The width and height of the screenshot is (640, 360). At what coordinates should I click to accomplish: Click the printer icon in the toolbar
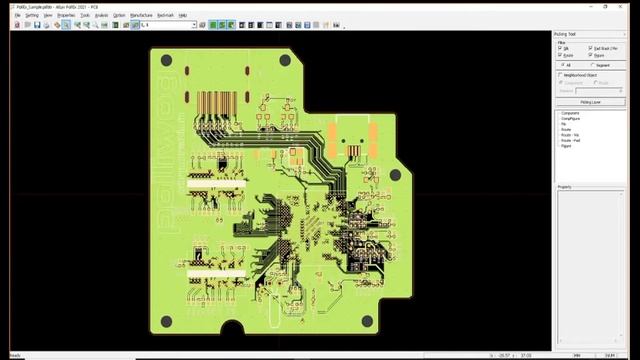click(47, 25)
